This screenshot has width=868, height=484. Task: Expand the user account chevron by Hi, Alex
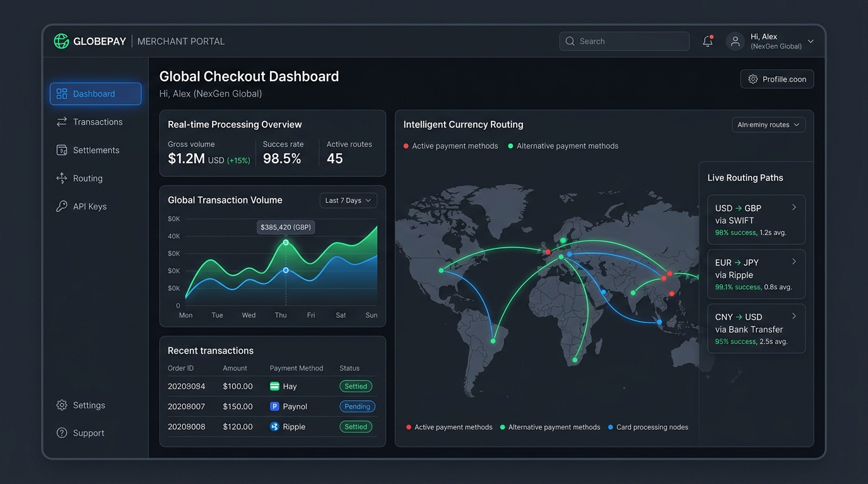[811, 42]
